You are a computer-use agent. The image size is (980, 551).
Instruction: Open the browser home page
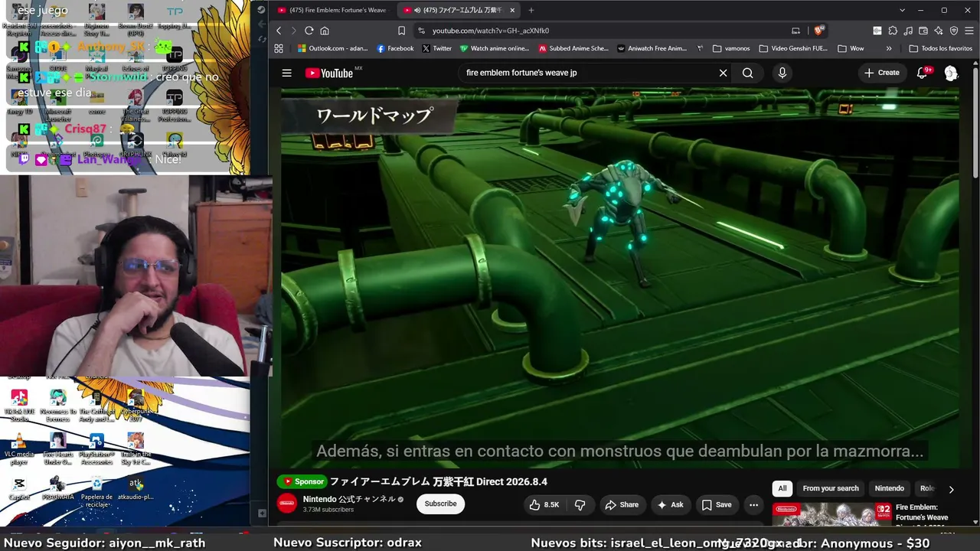pyautogui.click(x=325, y=31)
